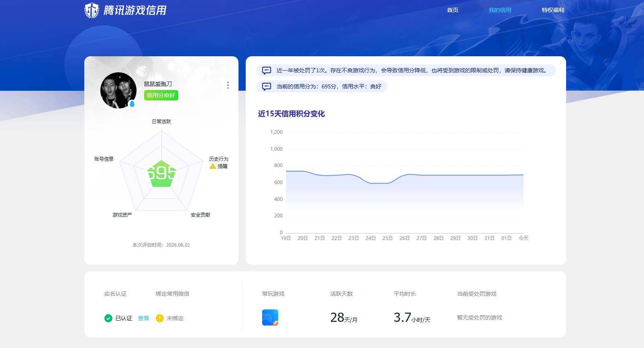Click the 腾讯游戏信用 title text
The height and width of the screenshot is (348, 644).
click(135, 10)
